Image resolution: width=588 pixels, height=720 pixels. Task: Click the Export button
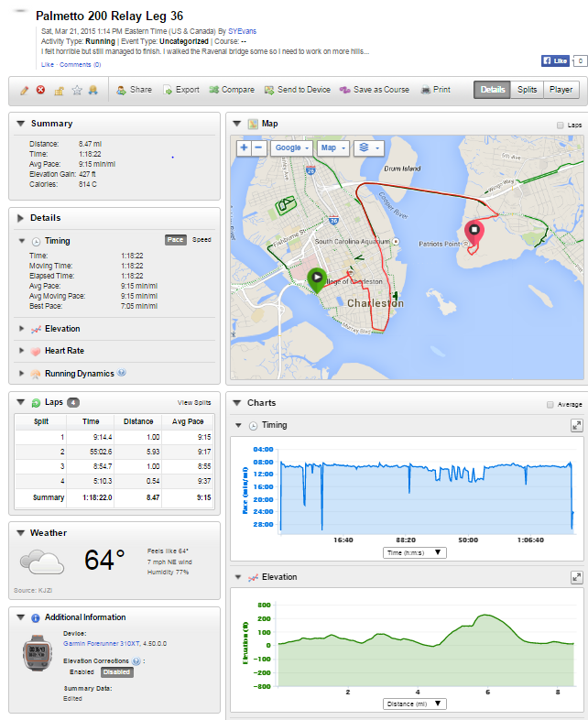[x=181, y=90]
